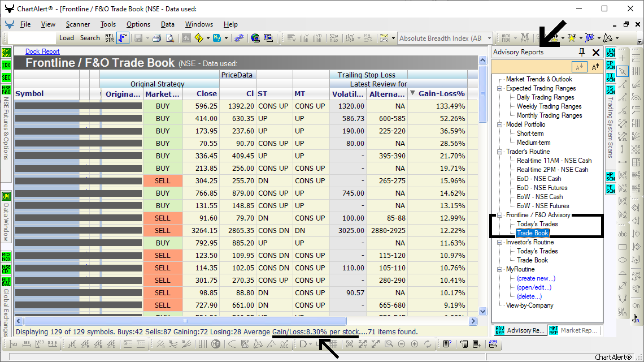This screenshot has width=644, height=362.
Task: Select Market Trends & Outlook item
Action: tap(539, 79)
